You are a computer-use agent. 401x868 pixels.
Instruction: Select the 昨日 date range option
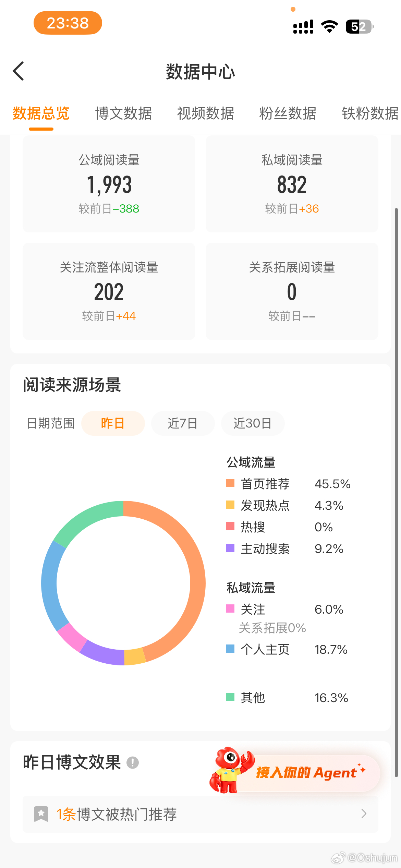[x=113, y=423]
